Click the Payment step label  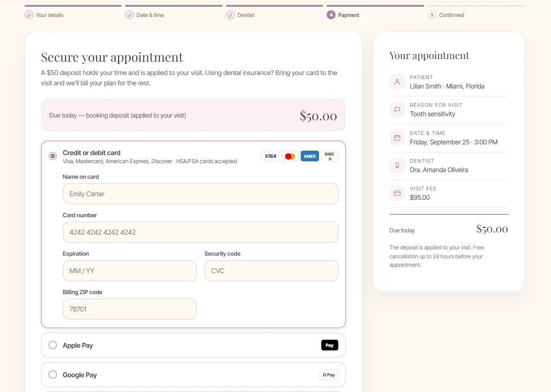click(349, 15)
